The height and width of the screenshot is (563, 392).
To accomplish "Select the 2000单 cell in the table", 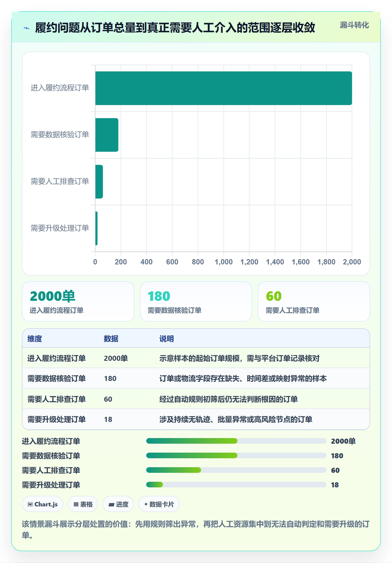I will (x=116, y=358).
